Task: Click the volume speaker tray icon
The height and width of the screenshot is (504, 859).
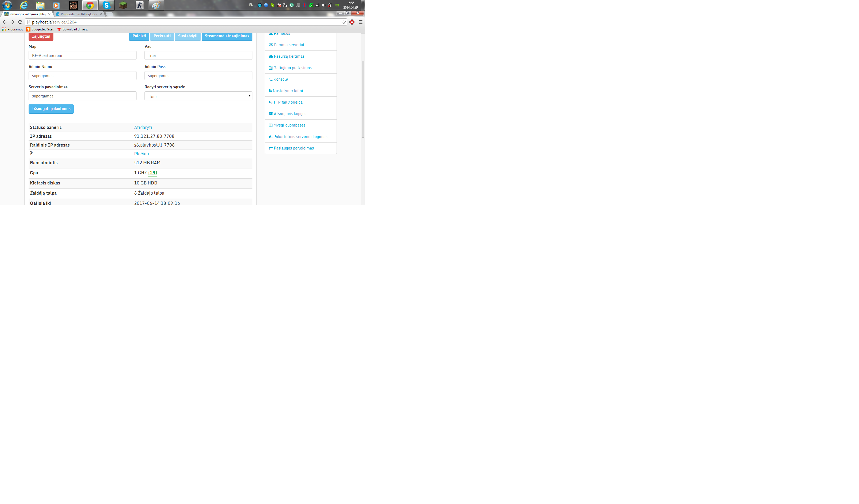Action: [x=324, y=5]
